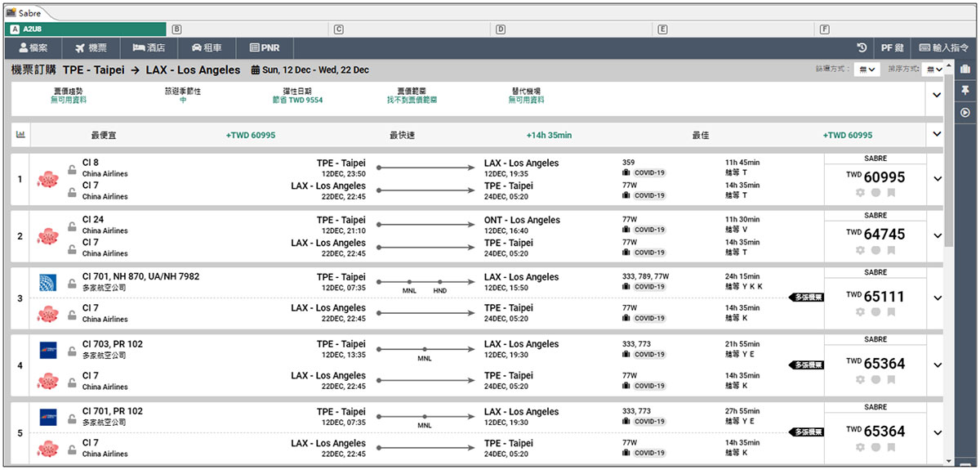This screenshot has width=980, height=470.
Task: Click price TWD 60995 for option 1
Action: [x=875, y=177]
